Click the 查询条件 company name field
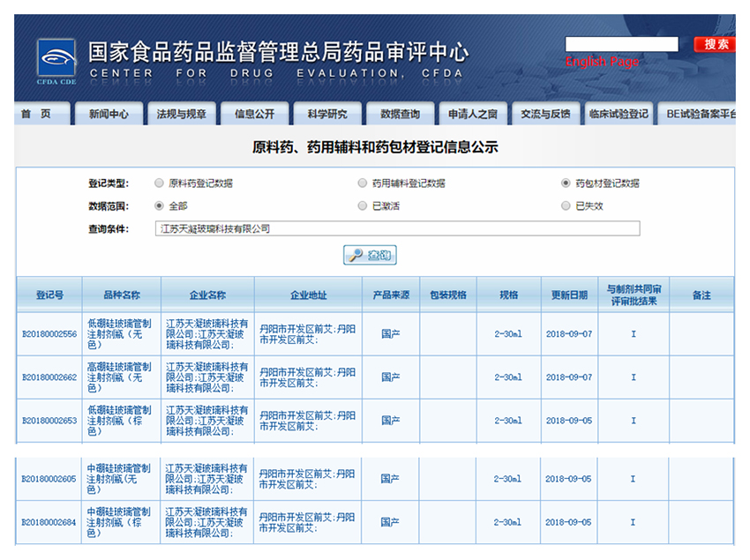The width and height of the screenshot is (750, 560). 396,229
